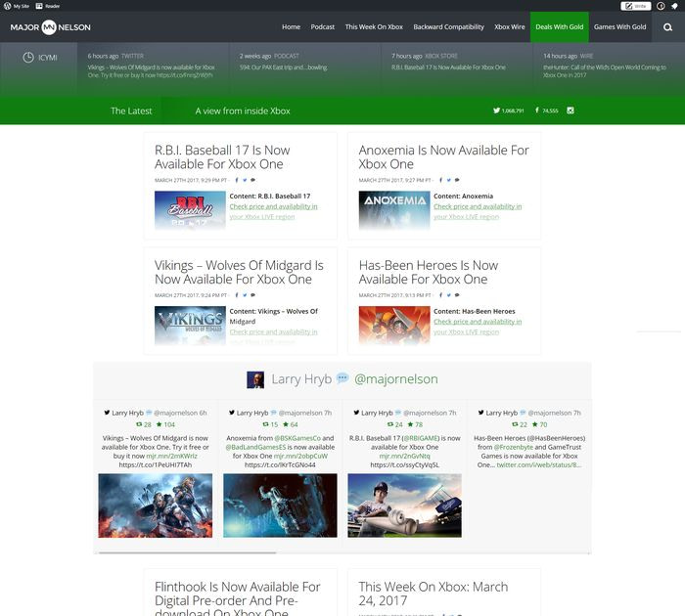Click the ICYMI clock icon
This screenshot has width=685, height=616.
coord(28,57)
